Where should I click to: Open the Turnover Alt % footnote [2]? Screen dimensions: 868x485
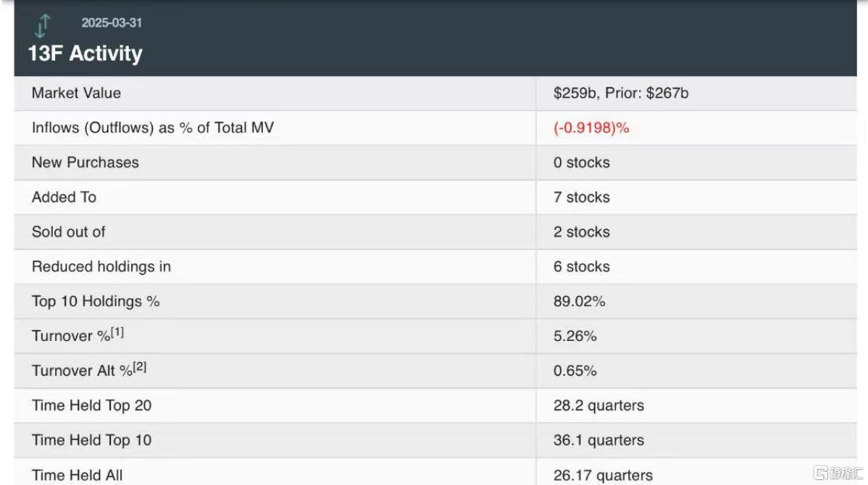pos(140,367)
